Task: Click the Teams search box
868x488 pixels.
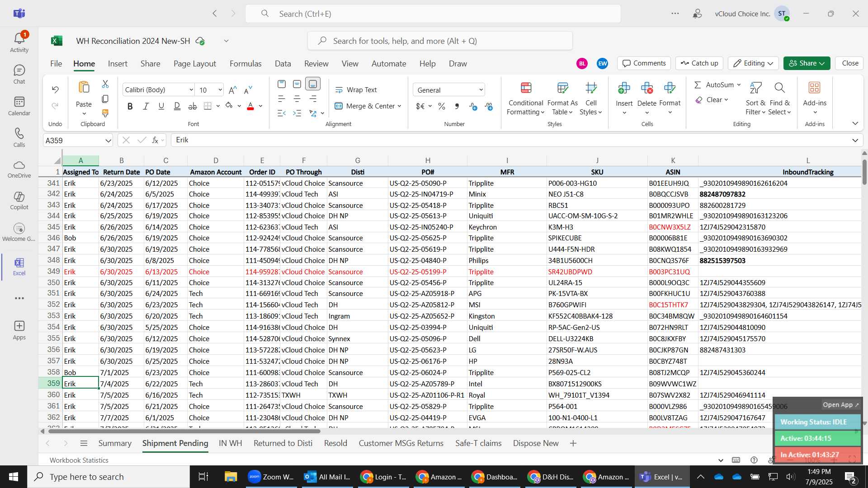Action: click(x=433, y=14)
